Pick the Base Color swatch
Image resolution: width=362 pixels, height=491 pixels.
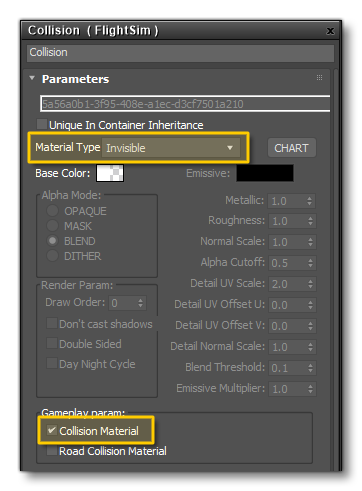pyautogui.click(x=110, y=173)
